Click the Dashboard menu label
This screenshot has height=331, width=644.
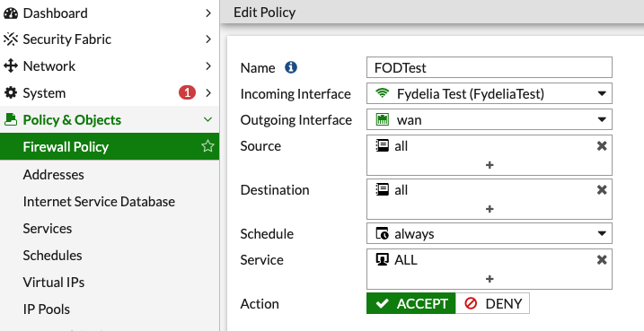[x=55, y=13]
